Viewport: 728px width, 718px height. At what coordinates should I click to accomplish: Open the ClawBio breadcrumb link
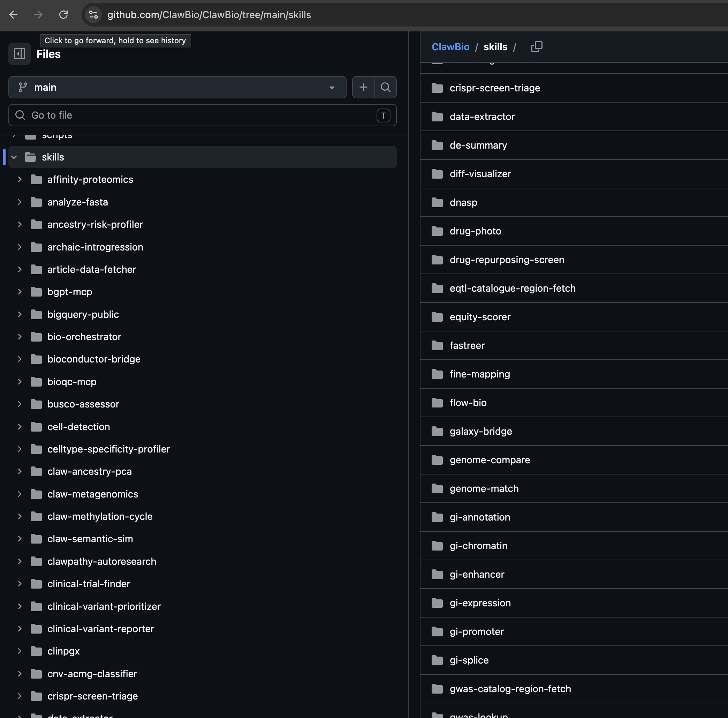(x=450, y=47)
